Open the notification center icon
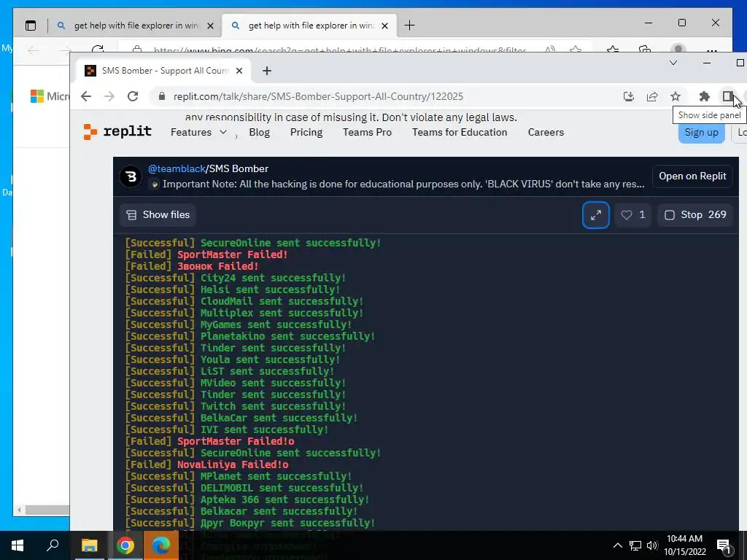 tap(724, 547)
